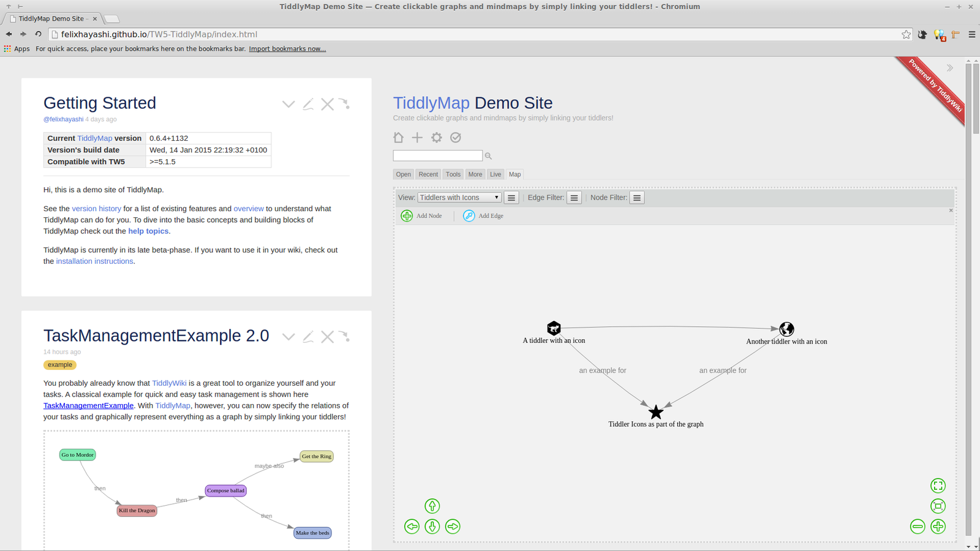The width and height of the screenshot is (980, 551).
Task: Switch to the More sidebar tab
Action: click(x=475, y=174)
